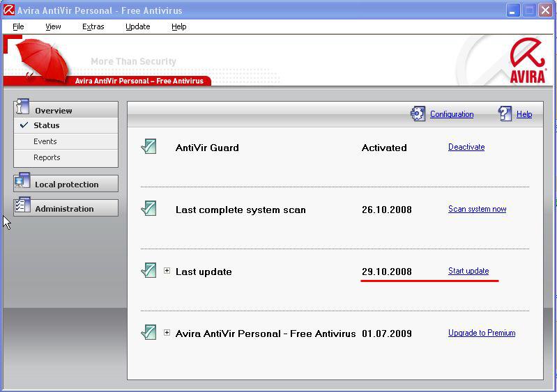Click the Last update status check icon
The width and height of the screenshot is (557, 392).
[149, 271]
